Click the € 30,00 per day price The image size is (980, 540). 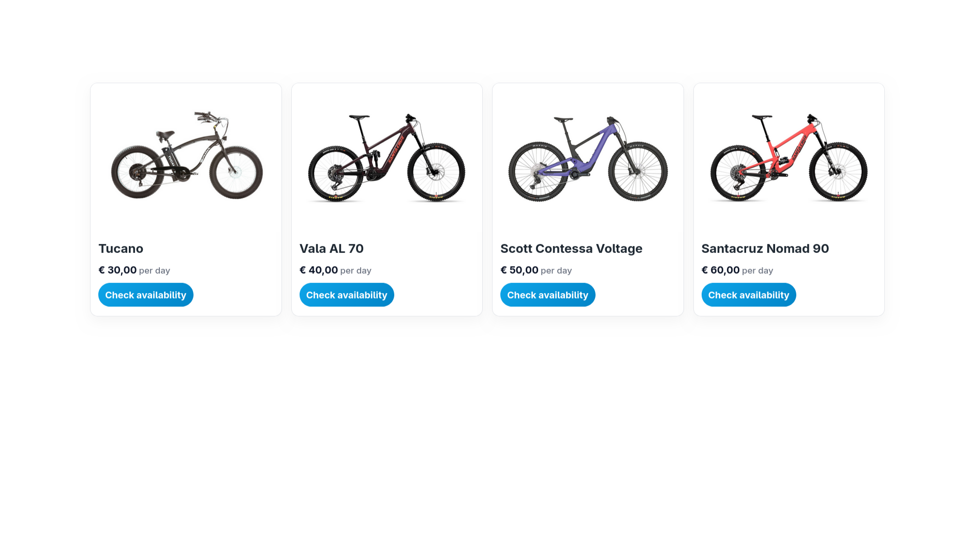coord(135,270)
